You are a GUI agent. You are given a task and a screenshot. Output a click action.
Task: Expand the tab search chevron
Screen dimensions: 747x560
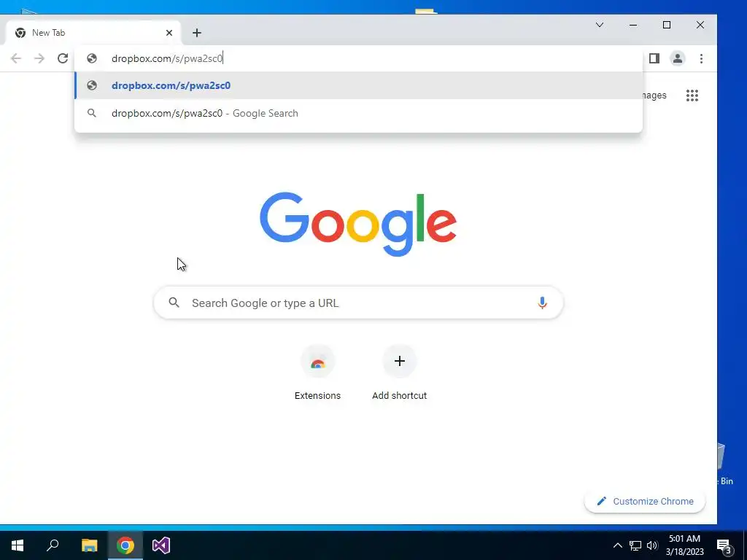[600, 25]
